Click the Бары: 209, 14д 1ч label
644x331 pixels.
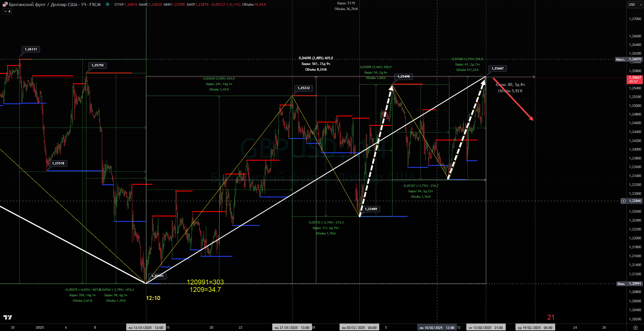(83, 295)
